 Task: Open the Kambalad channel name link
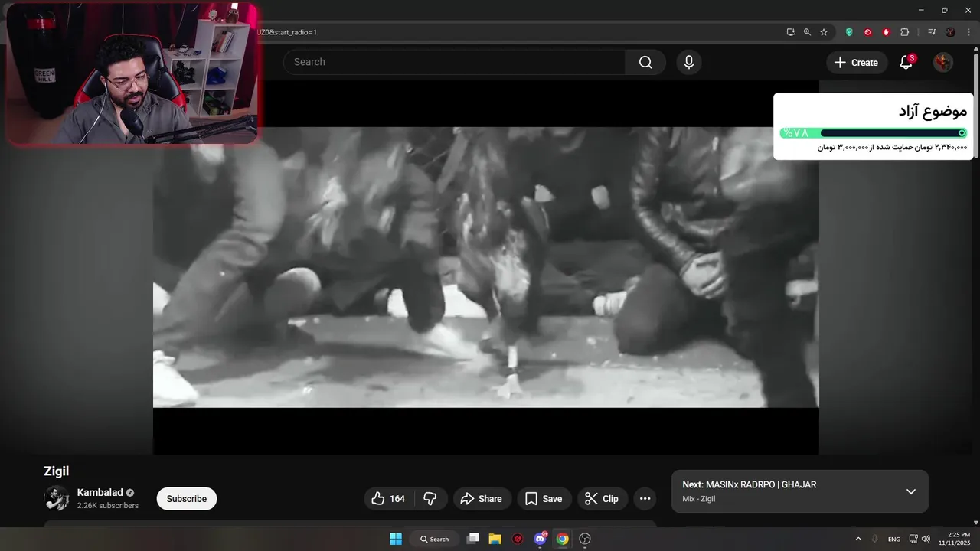click(x=100, y=493)
